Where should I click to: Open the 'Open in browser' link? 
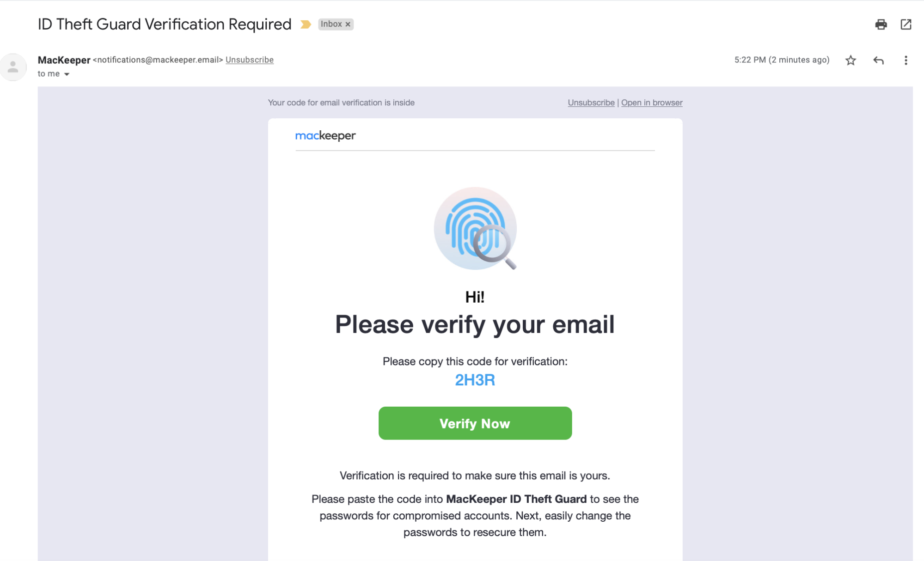(x=651, y=103)
